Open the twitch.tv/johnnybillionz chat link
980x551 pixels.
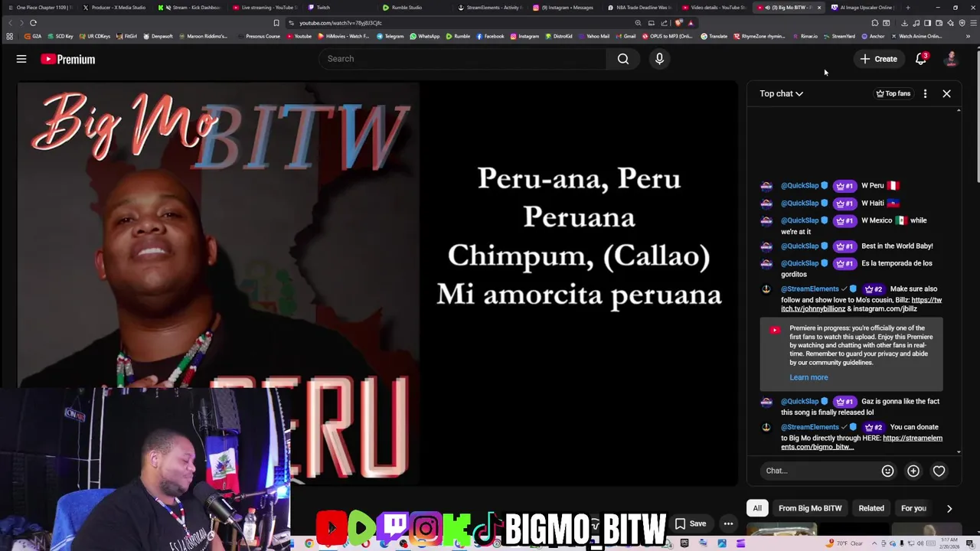click(x=861, y=305)
